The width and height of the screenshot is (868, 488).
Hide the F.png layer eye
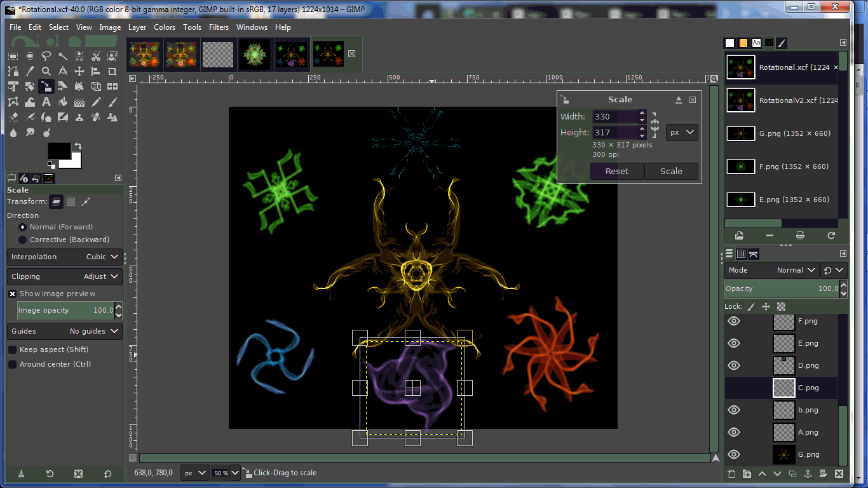click(x=734, y=321)
